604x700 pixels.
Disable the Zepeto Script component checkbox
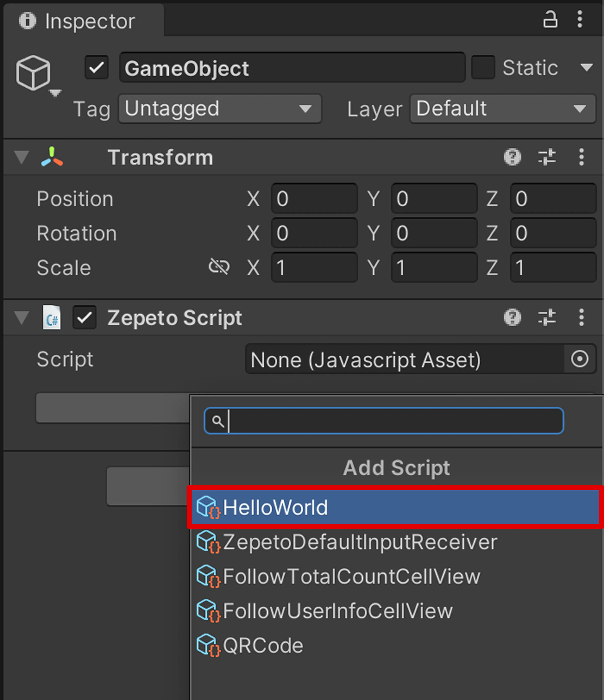click(x=85, y=318)
